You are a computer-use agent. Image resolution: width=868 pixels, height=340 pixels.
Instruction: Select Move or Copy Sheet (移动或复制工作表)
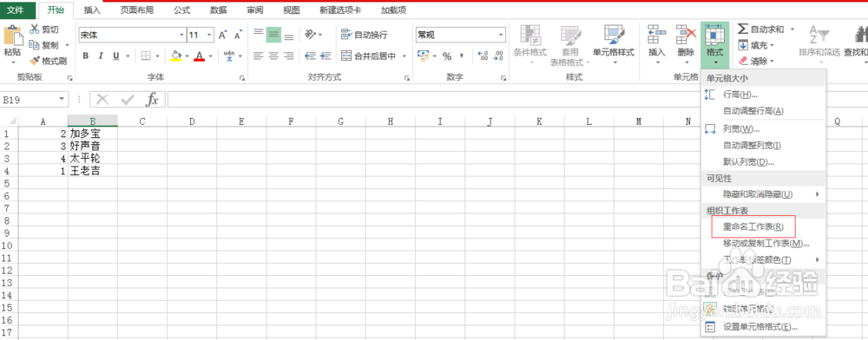coord(763,243)
